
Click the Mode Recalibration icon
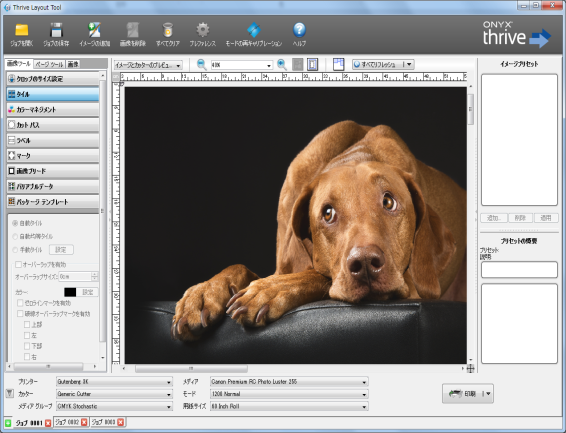point(253,30)
